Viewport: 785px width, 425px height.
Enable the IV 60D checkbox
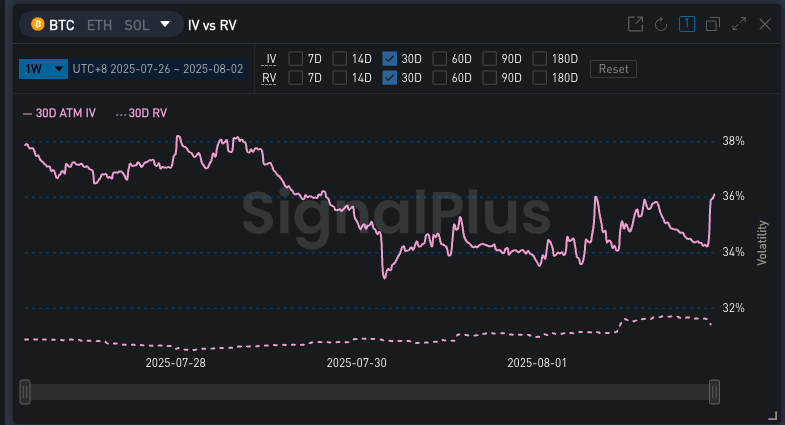click(x=440, y=59)
